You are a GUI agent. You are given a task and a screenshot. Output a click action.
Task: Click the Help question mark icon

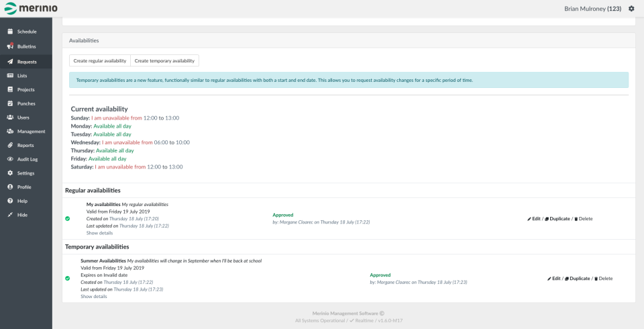click(10, 201)
